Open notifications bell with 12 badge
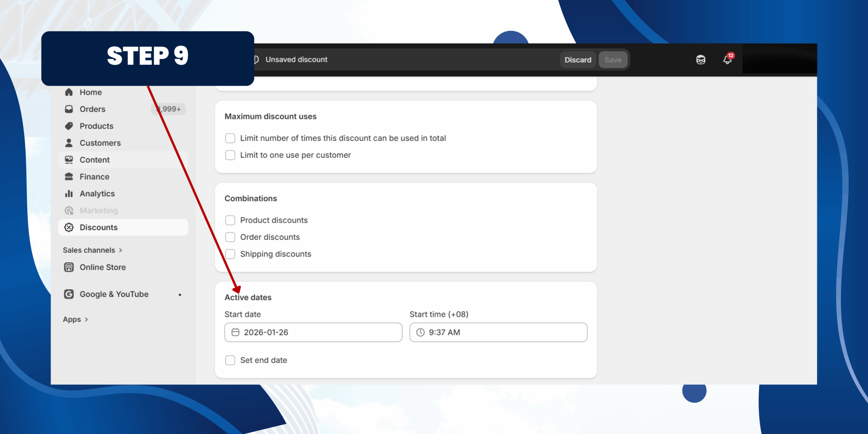Image resolution: width=868 pixels, height=434 pixels. tap(727, 60)
